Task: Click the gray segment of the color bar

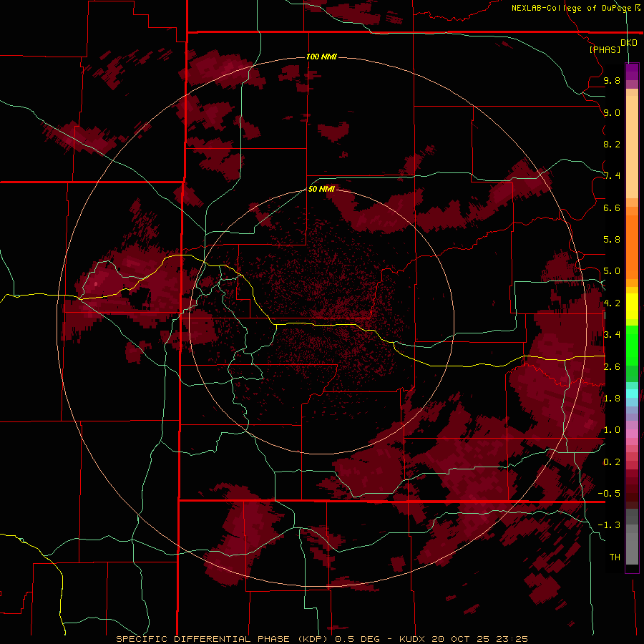Action: [x=632, y=537]
